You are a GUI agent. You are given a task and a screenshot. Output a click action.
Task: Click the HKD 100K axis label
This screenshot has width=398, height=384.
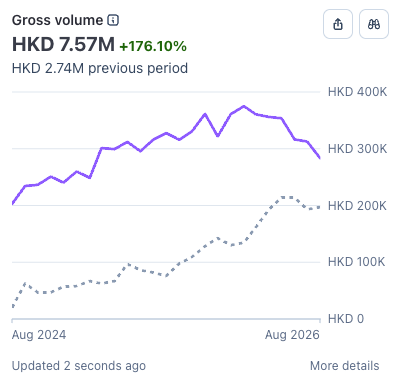pos(356,262)
